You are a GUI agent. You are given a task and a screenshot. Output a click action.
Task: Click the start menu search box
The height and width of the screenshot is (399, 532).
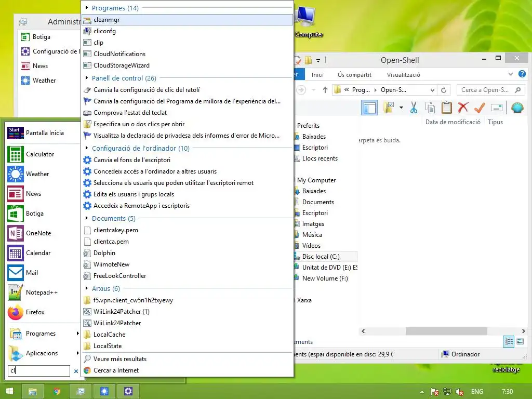point(39,370)
